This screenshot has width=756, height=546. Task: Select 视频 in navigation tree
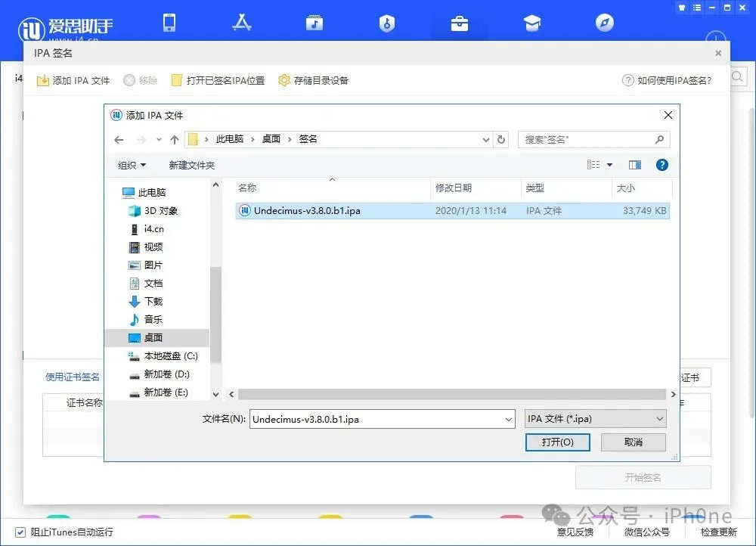pos(146,247)
